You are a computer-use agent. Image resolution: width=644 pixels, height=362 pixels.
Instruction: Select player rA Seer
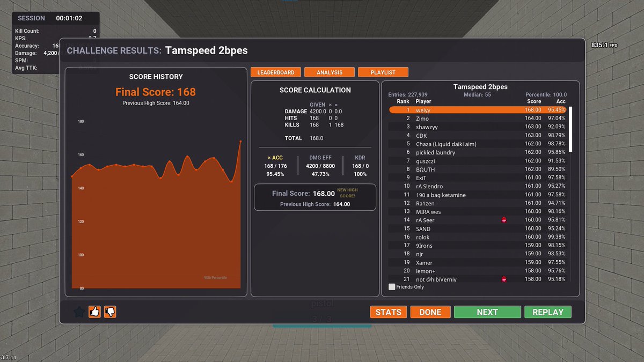point(478,220)
